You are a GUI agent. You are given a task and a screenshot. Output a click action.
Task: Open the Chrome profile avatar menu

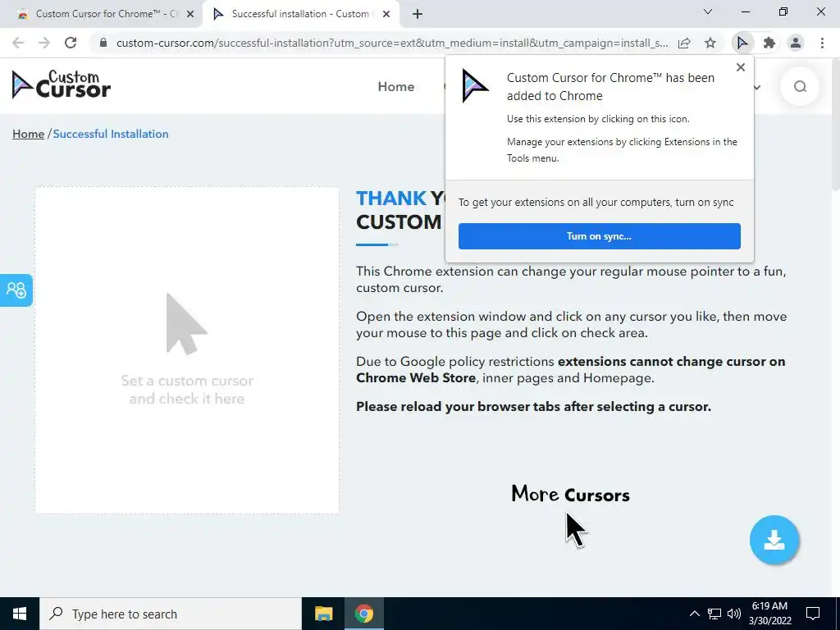tap(796, 43)
